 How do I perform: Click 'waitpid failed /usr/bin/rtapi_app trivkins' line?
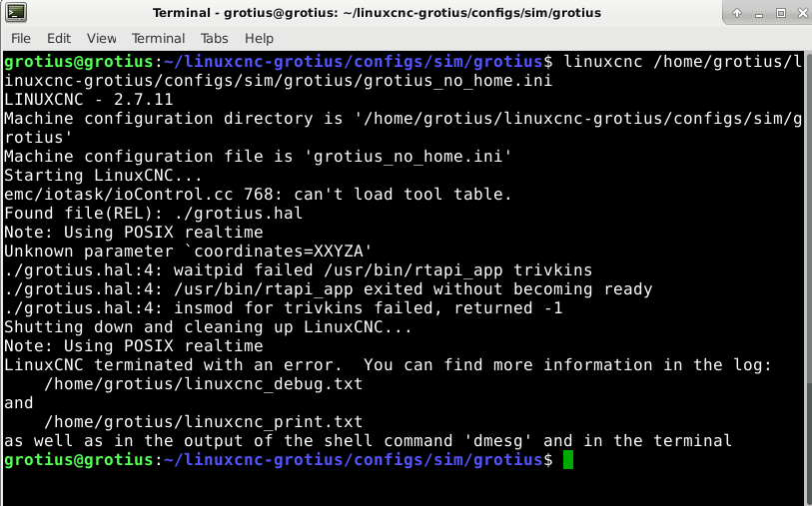pos(299,270)
